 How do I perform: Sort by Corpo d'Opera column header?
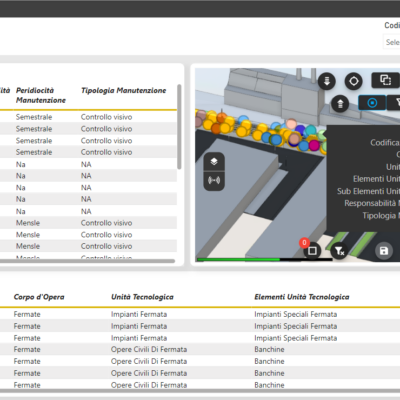[39, 297]
